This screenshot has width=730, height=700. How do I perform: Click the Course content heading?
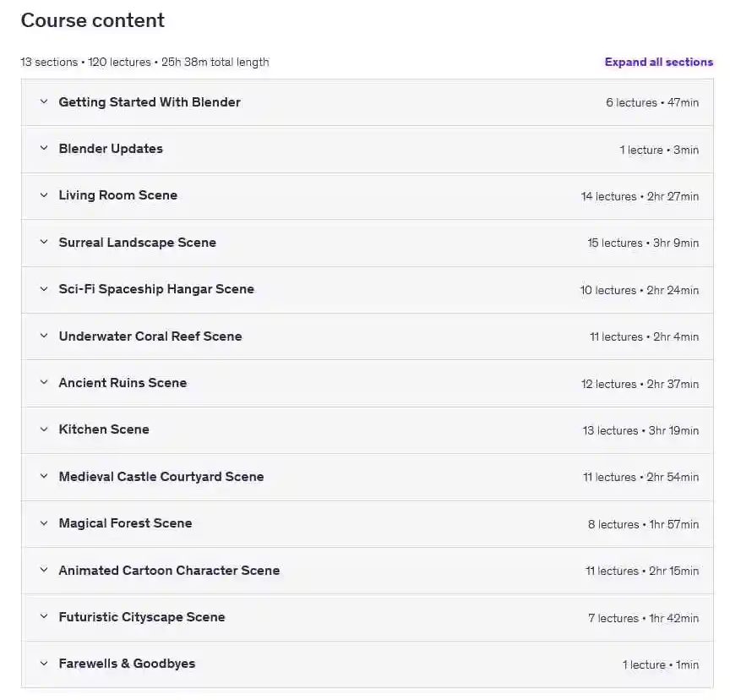pyautogui.click(x=93, y=20)
